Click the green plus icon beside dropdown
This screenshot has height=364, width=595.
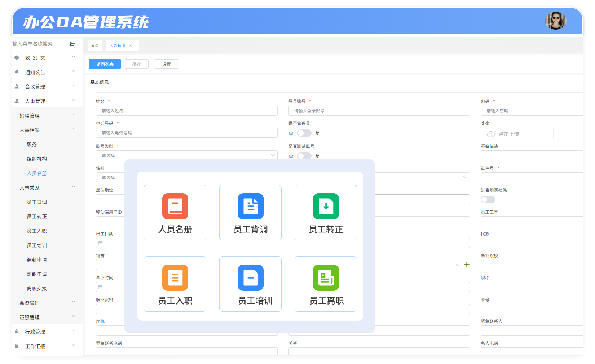click(467, 265)
